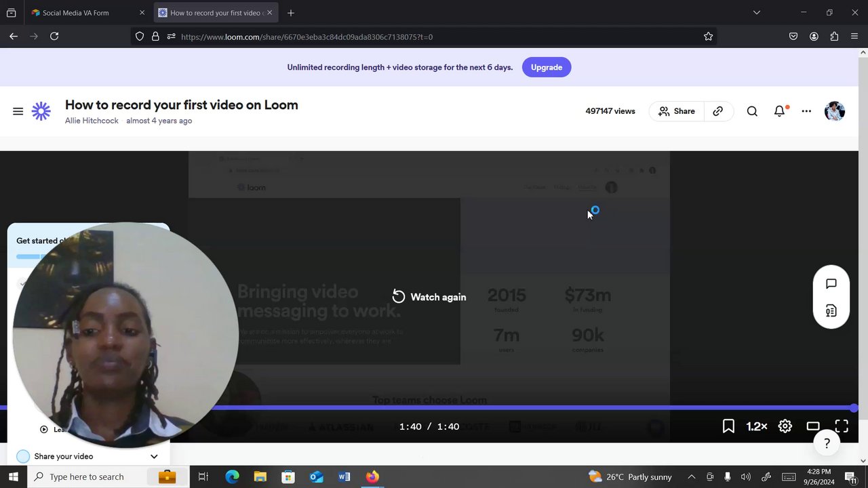Click video title How to record
The width and height of the screenshot is (868, 488).
[x=182, y=105]
